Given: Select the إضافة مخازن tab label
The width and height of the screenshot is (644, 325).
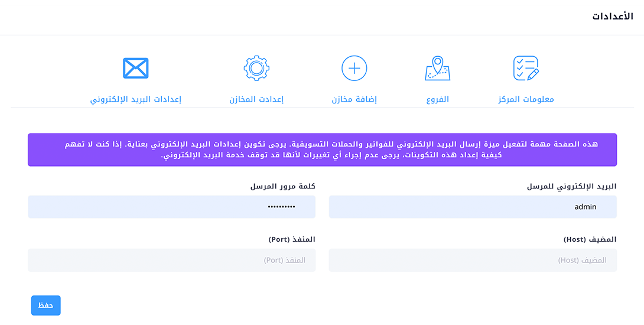Looking at the screenshot, I should (354, 99).
